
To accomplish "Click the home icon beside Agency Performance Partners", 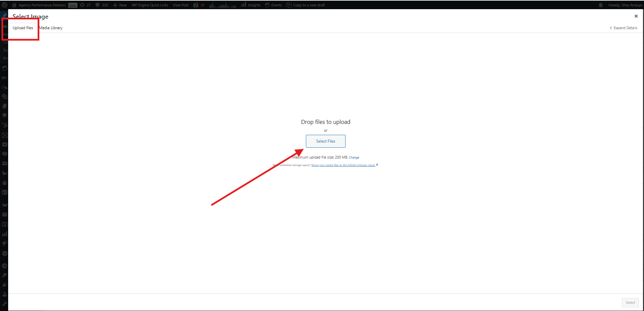I will tap(14, 5).
